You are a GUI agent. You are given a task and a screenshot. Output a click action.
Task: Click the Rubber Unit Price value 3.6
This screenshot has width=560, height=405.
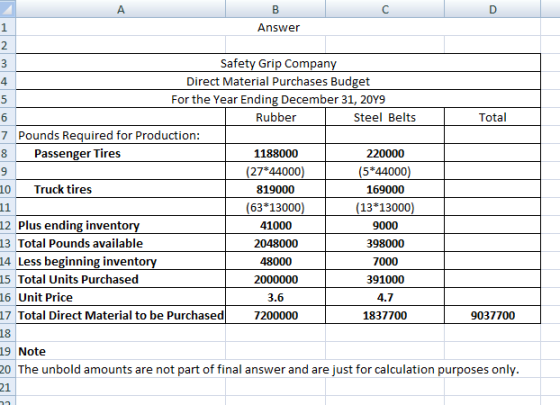coord(275,297)
